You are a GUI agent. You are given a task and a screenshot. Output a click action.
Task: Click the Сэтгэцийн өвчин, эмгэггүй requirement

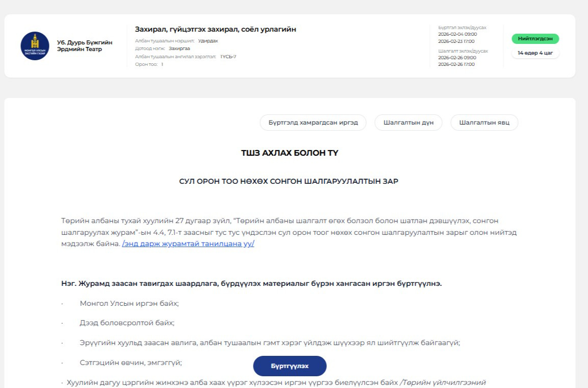point(131,362)
